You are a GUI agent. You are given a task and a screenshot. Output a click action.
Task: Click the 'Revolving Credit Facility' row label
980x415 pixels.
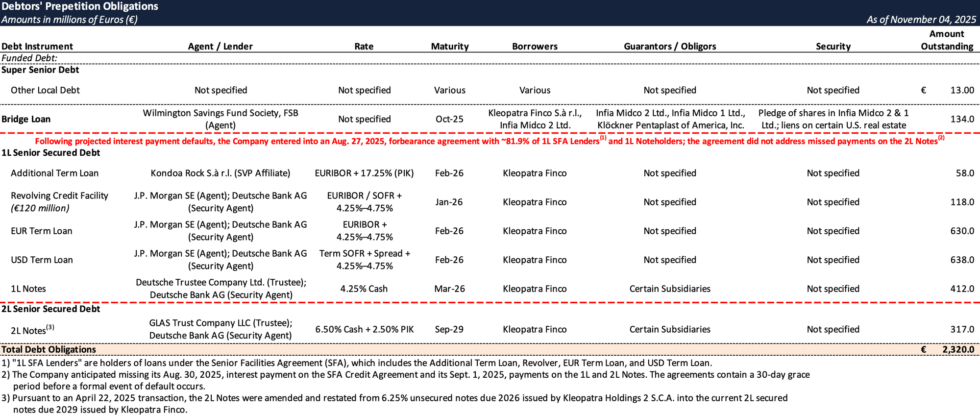(59, 195)
